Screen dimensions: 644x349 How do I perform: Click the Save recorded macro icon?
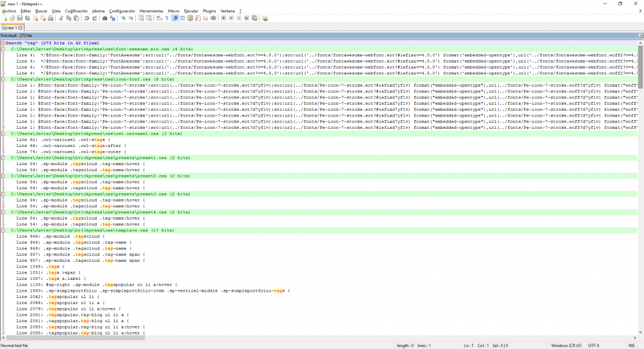pyautogui.click(x=254, y=18)
